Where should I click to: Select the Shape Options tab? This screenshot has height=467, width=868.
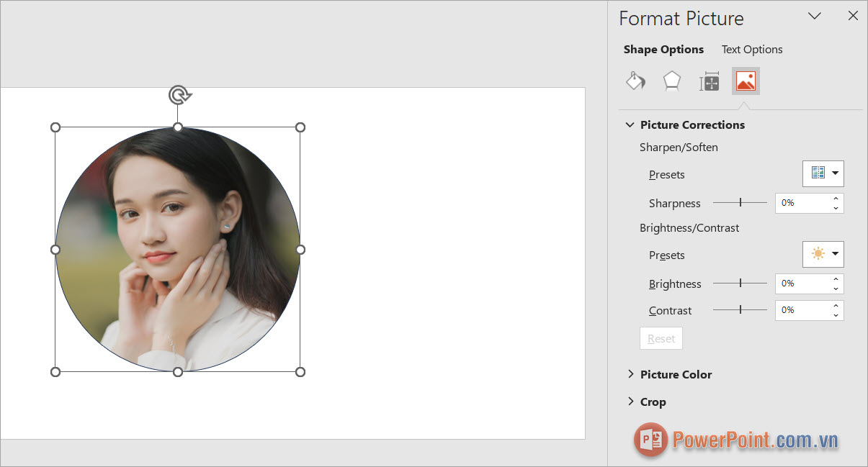click(x=663, y=49)
